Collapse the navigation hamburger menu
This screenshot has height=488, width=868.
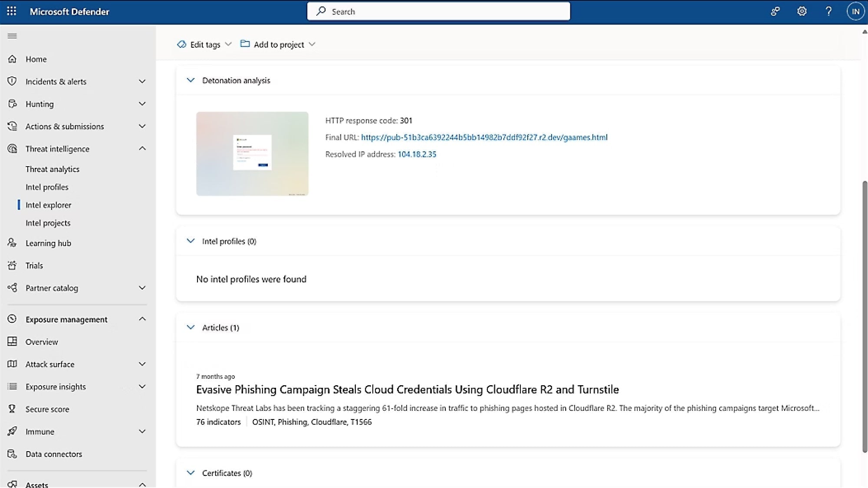click(x=12, y=36)
